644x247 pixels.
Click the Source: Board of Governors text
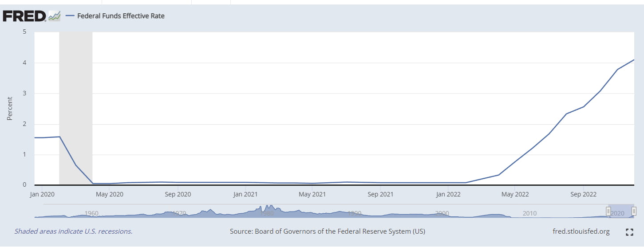tap(328, 231)
